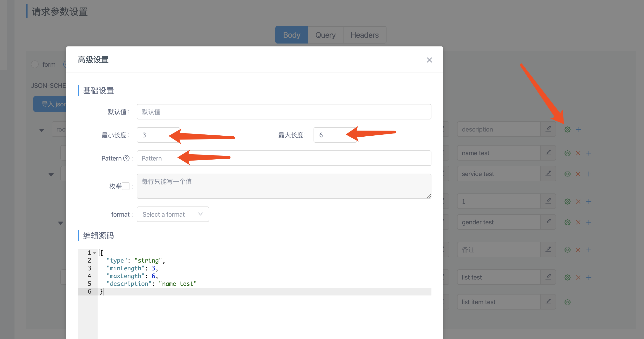644x339 pixels.
Task: Enable the 枚举 enum checkbox
Action: (x=126, y=186)
